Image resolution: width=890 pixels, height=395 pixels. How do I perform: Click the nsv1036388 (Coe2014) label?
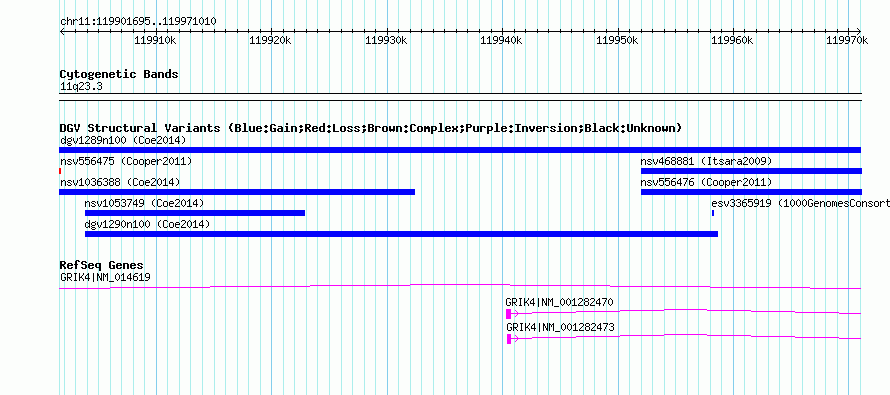(x=120, y=182)
